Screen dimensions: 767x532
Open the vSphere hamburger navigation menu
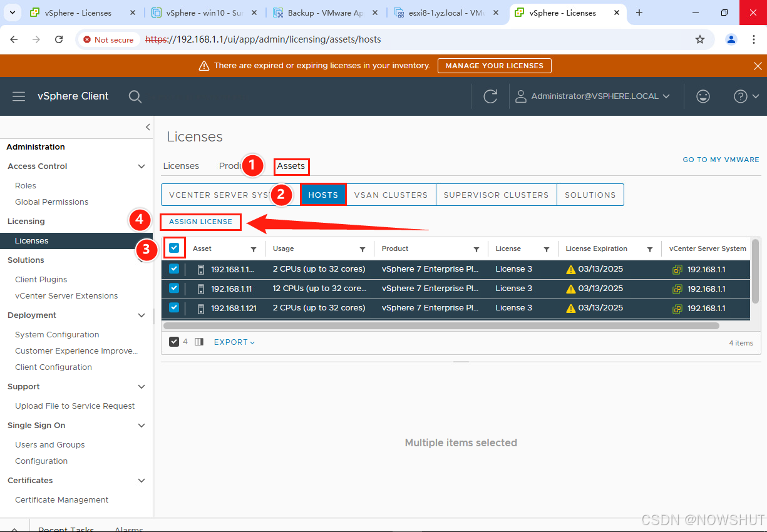click(19, 96)
